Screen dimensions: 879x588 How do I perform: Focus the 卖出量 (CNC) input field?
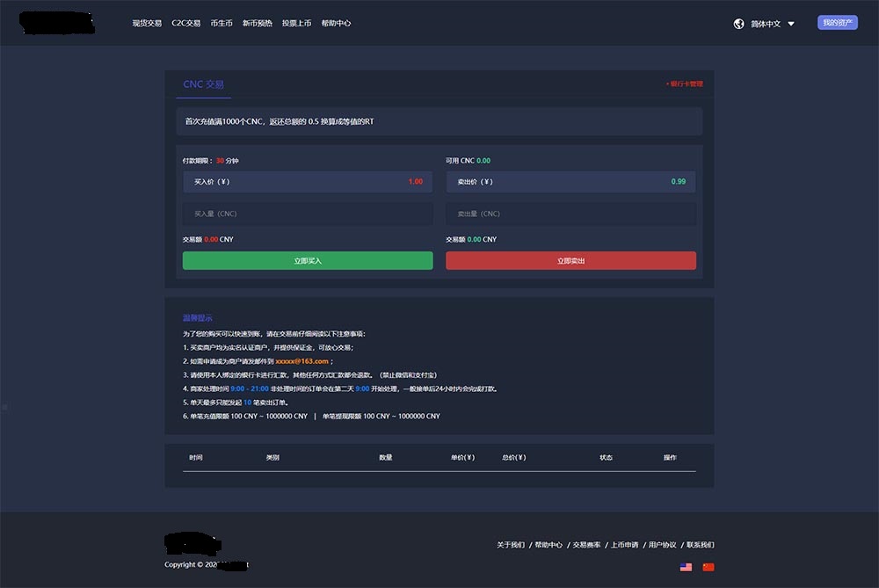[570, 214]
